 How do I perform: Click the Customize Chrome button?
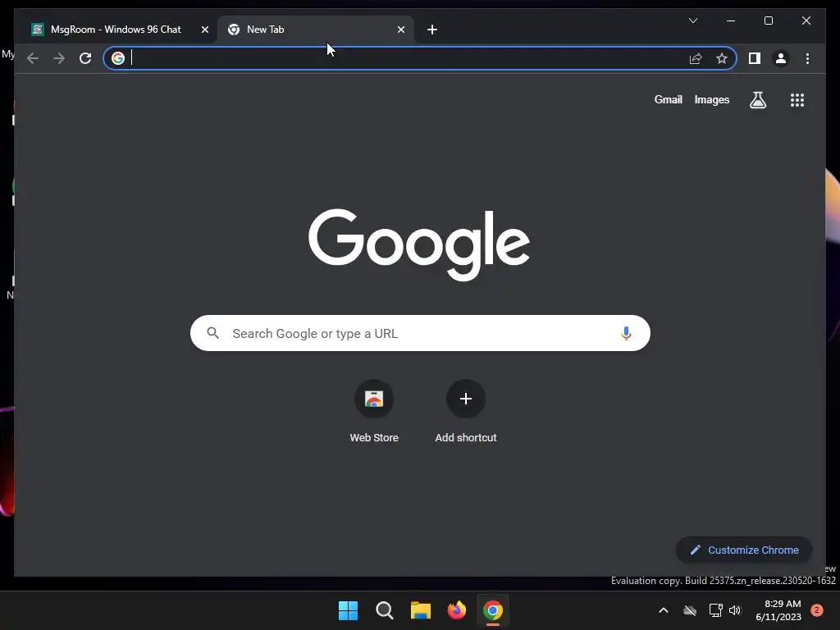pyautogui.click(x=744, y=550)
